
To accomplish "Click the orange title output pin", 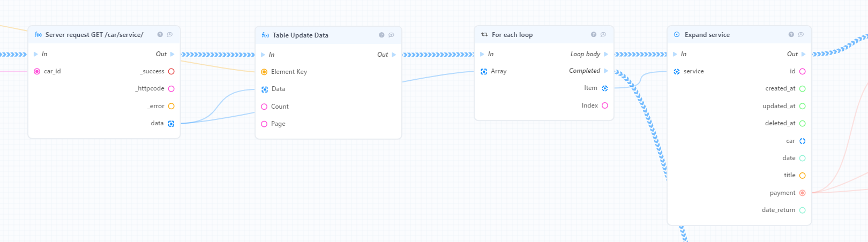I will pos(803,176).
